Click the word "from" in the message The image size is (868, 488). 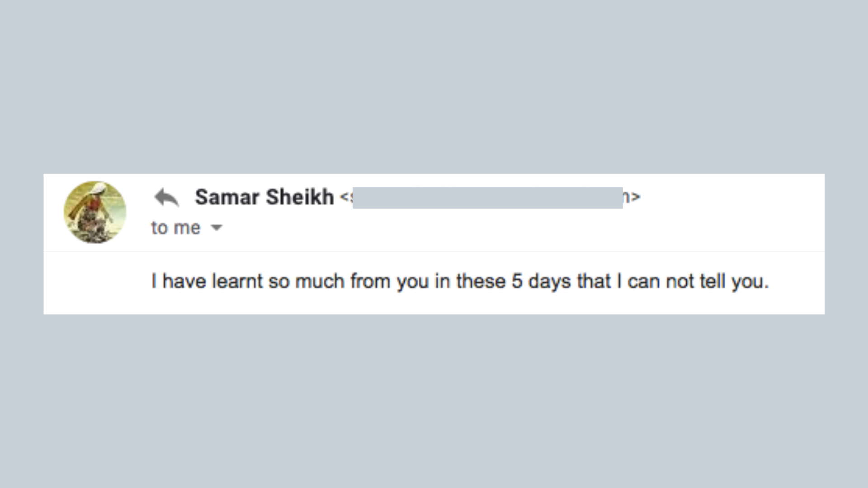pos(370,281)
